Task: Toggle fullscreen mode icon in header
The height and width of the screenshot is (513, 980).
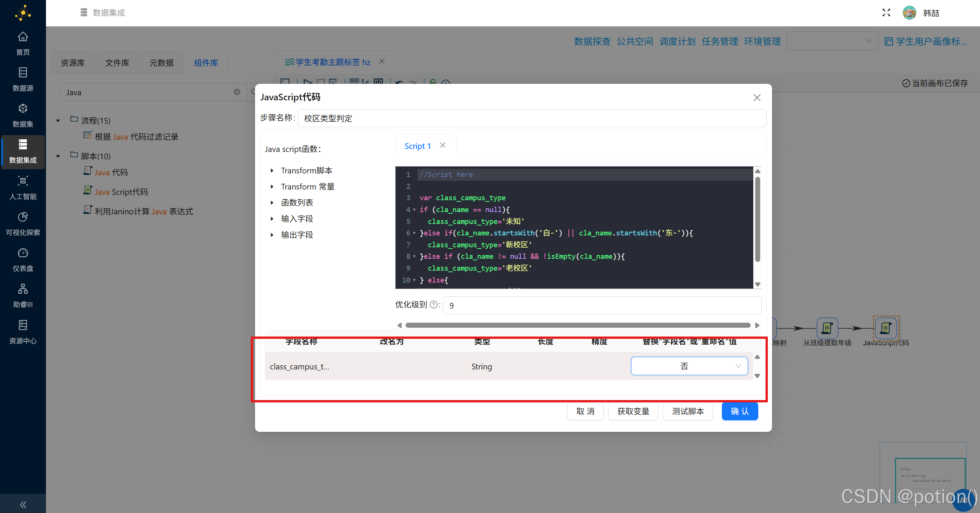Action: pyautogui.click(x=886, y=13)
